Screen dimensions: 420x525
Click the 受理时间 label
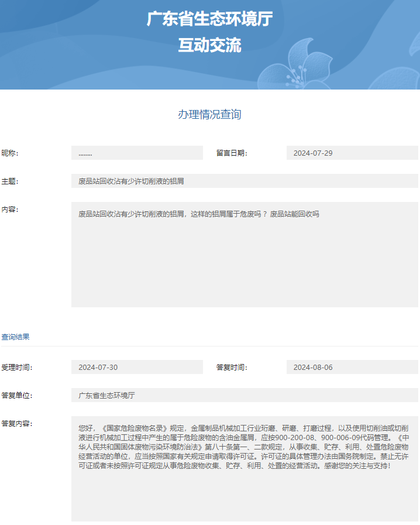click(x=16, y=368)
